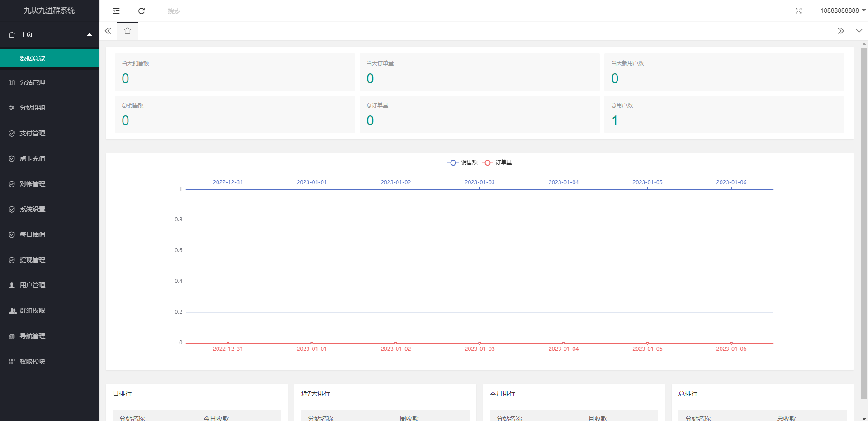
Task: Open 群组权限 in sidebar
Action: 49,311
